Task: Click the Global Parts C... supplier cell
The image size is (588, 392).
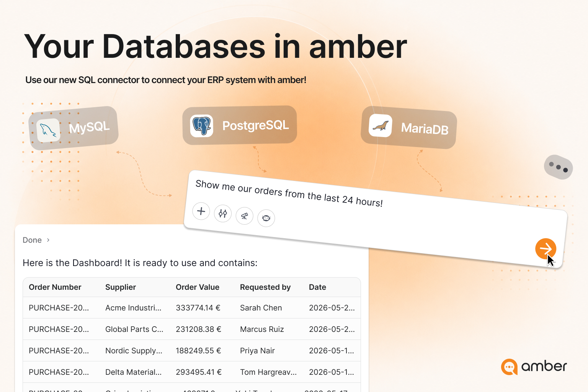Action: [134, 329]
